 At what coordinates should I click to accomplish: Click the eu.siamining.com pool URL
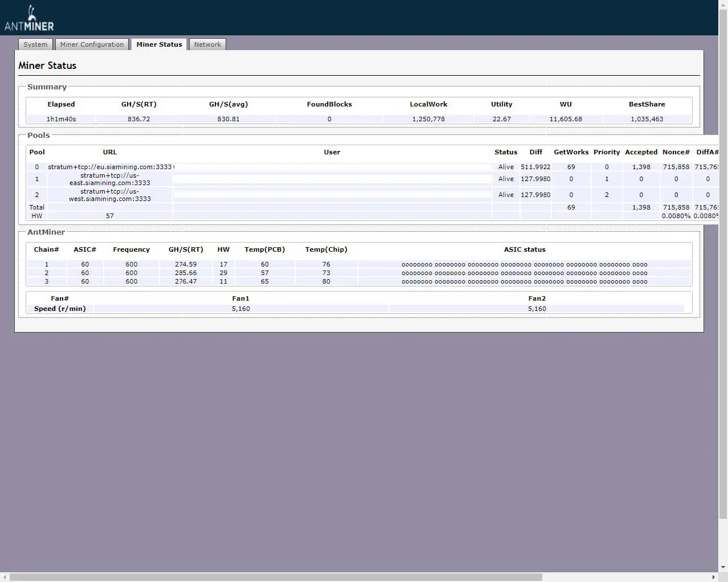(x=109, y=167)
